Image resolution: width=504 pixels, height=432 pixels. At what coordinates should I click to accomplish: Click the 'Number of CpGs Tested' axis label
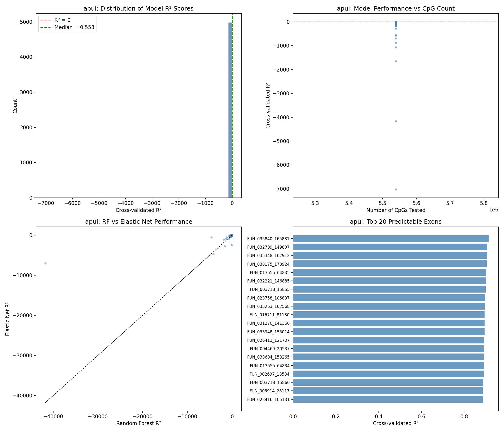pos(396,210)
